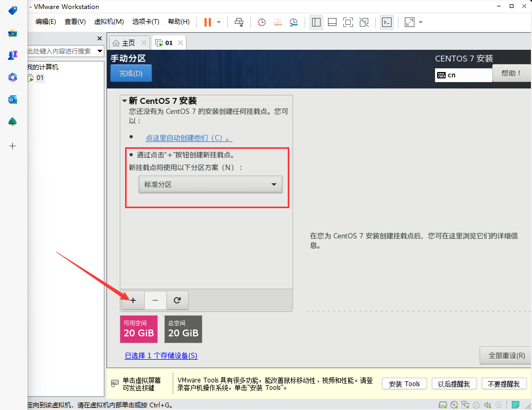Click the 安装 Tools button

tap(404, 384)
